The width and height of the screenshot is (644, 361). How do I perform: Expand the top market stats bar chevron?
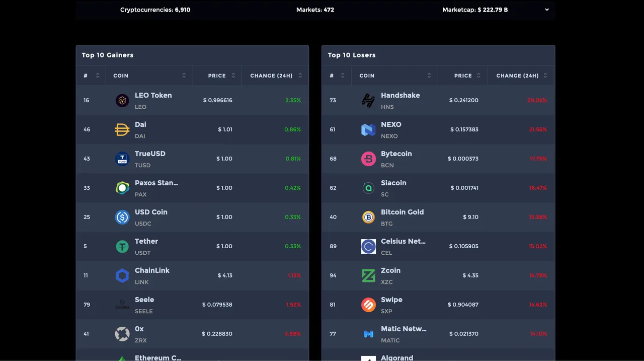(546, 10)
